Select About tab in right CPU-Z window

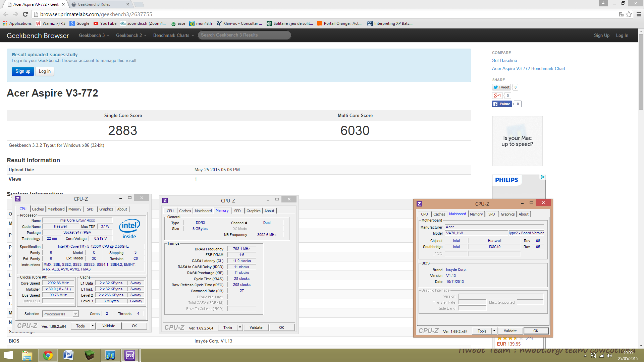click(x=524, y=214)
